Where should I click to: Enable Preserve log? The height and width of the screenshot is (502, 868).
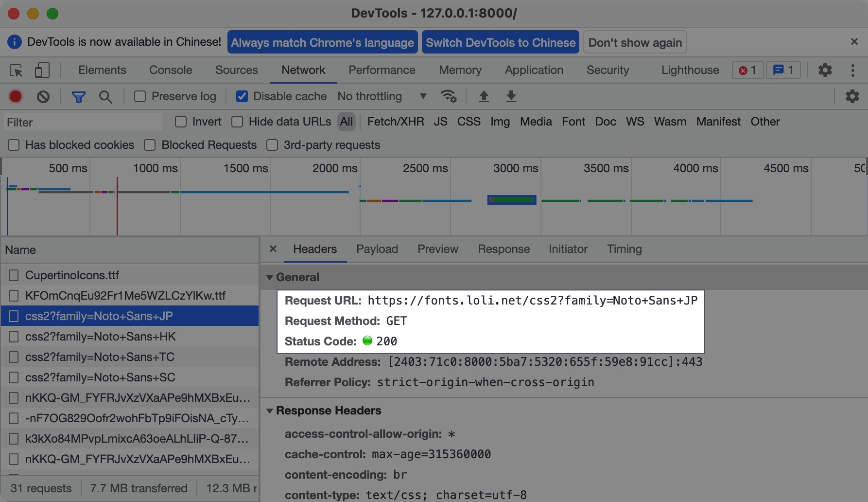[x=140, y=96]
